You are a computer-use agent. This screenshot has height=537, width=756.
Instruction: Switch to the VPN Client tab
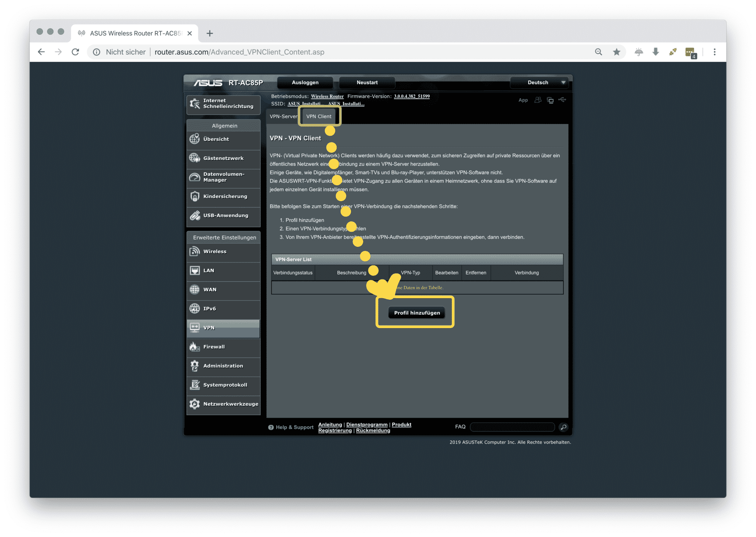click(319, 116)
